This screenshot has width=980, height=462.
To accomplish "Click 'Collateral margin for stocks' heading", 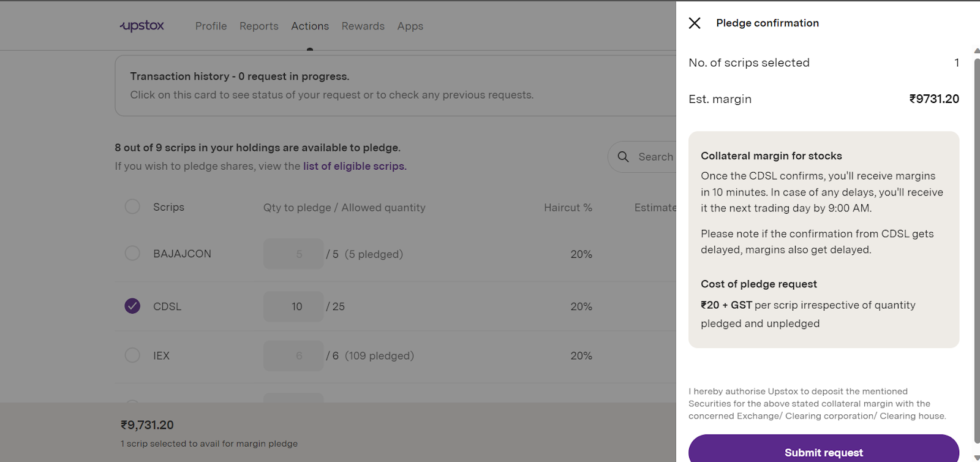I will (771, 156).
